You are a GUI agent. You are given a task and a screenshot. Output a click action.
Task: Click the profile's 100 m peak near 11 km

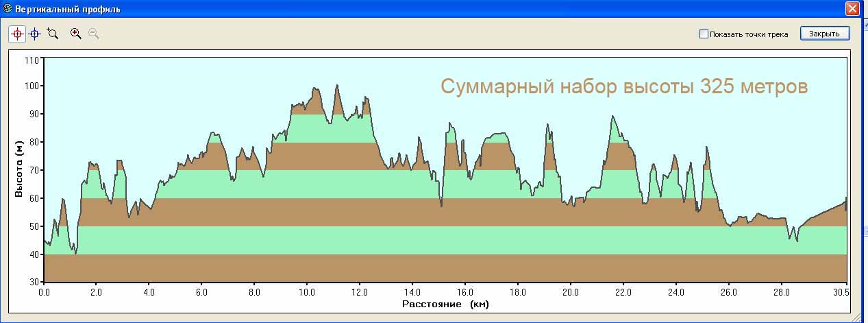[337, 86]
